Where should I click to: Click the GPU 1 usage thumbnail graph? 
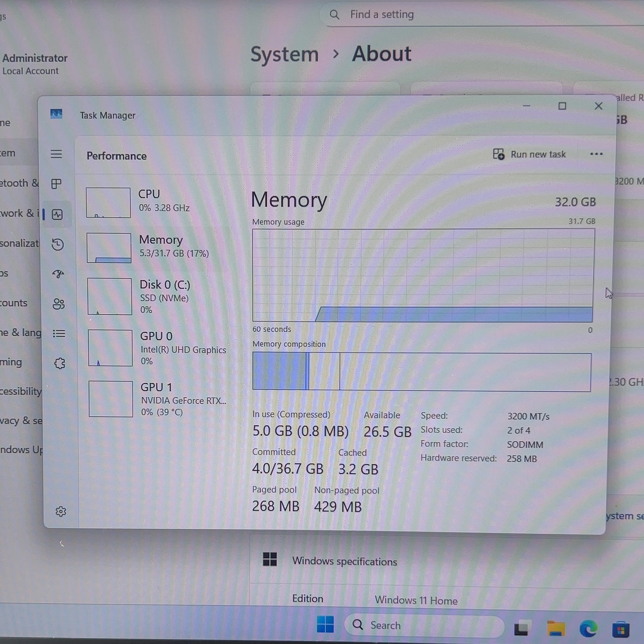[x=111, y=399]
